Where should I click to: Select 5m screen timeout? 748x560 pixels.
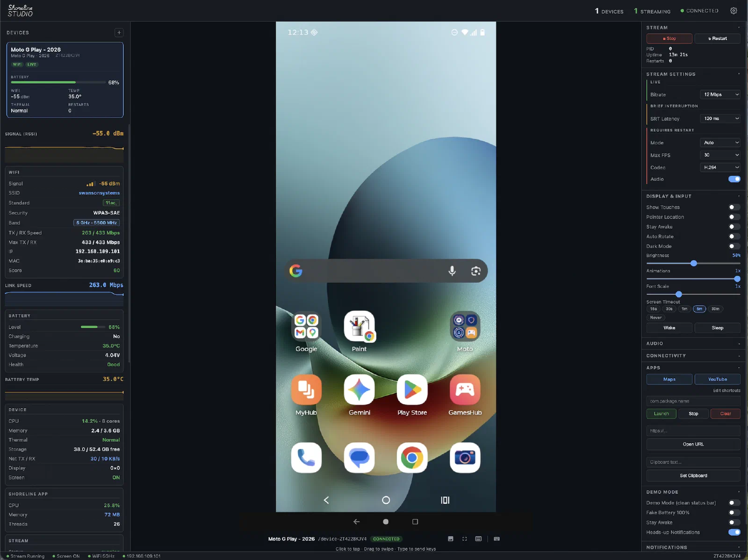tap(699, 309)
